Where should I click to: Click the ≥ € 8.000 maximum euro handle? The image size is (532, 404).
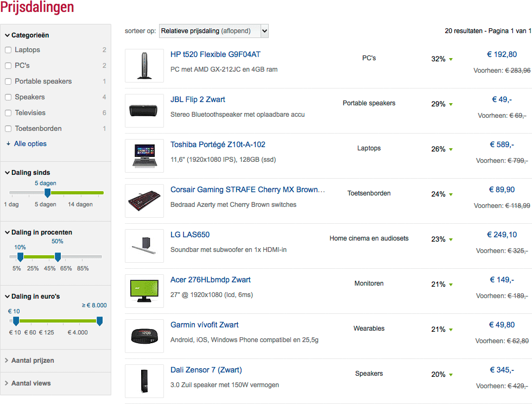click(99, 321)
